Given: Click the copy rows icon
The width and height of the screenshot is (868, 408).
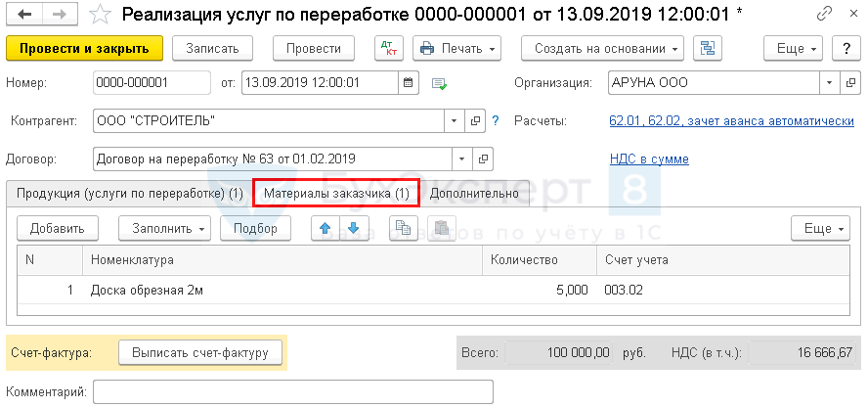Looking at the screenshot, I should click(x=400, y=228).
